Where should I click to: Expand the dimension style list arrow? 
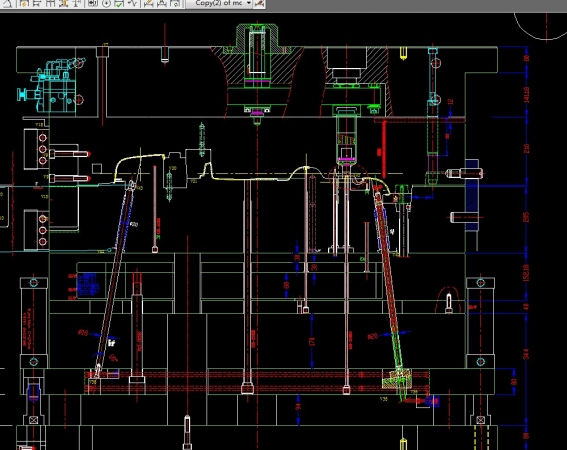click(x=249, y=3)
